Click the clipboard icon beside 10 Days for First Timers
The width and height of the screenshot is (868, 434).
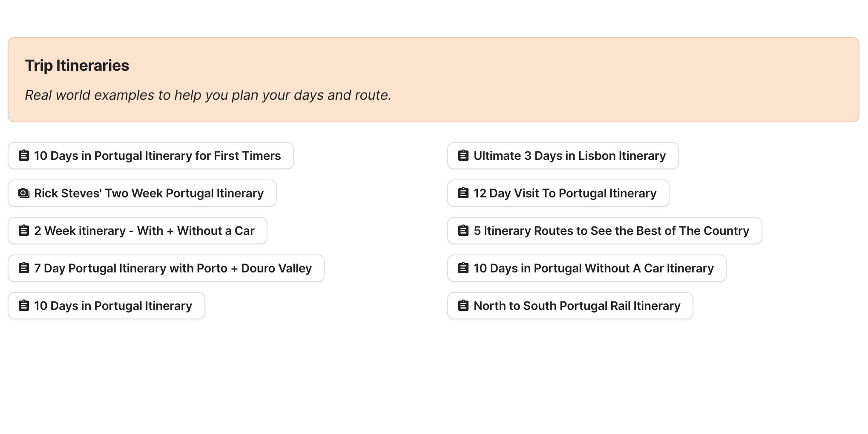pyautogui.click(x=24, y=156)
